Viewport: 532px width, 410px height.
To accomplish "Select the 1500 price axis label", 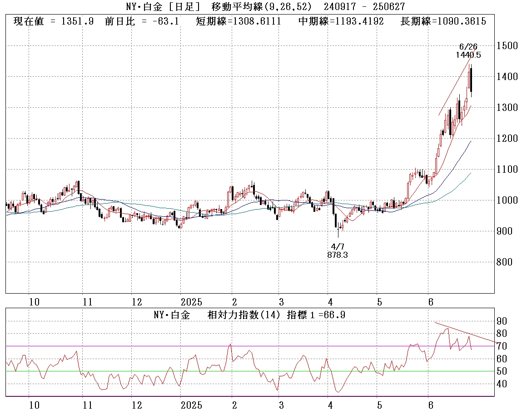I will 507,46.
